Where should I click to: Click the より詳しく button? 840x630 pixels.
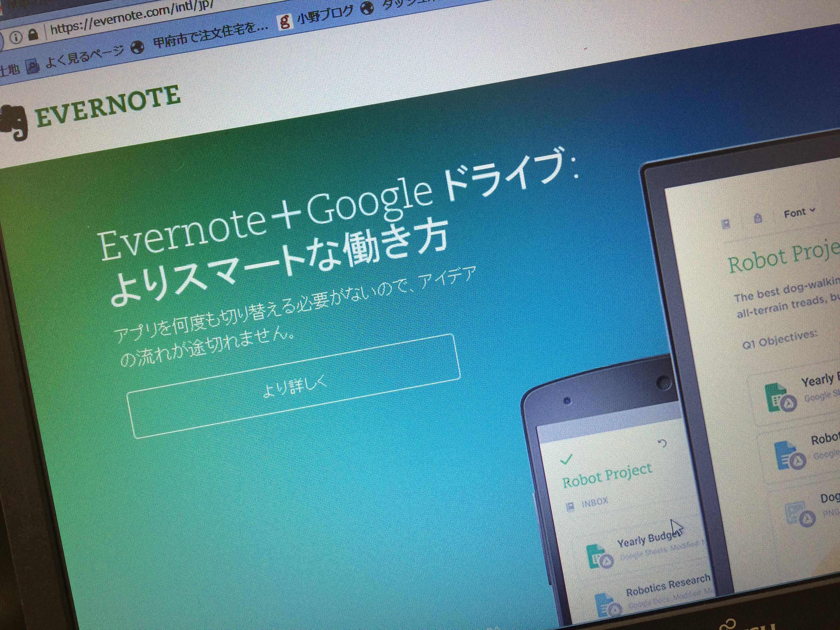click(294, 387)
